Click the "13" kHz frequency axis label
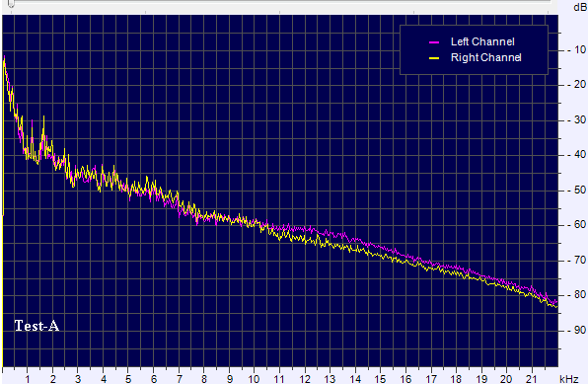 point(330,379)
